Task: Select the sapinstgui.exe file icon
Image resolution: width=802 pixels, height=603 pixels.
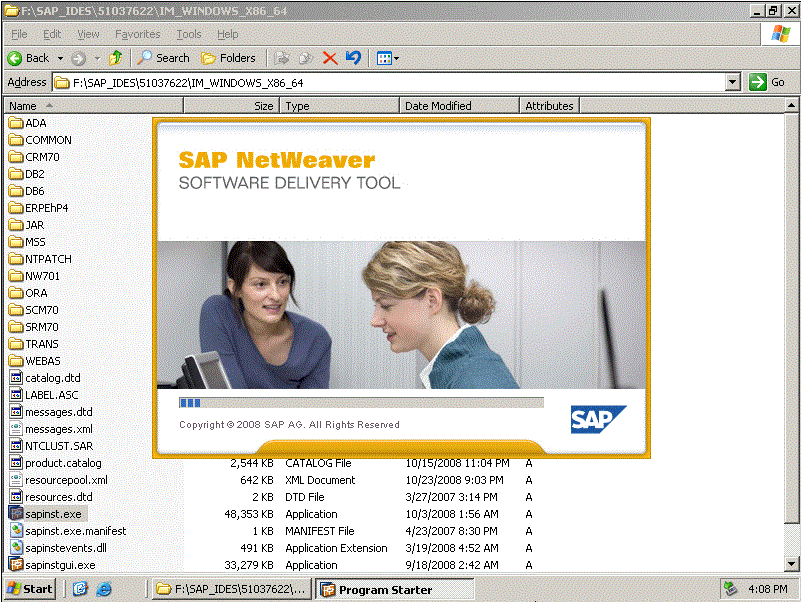Action: (x=16, y=565)
